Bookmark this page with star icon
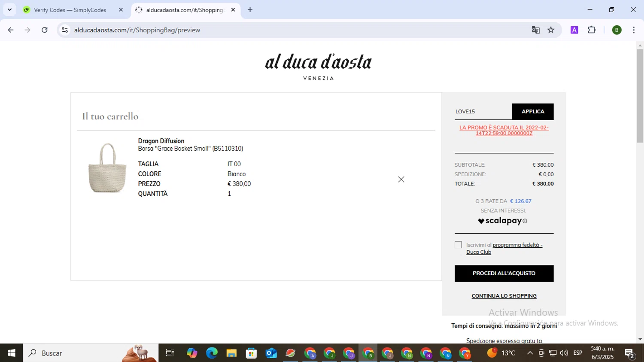This screenshot has width=644, height=362. (551, 30)
